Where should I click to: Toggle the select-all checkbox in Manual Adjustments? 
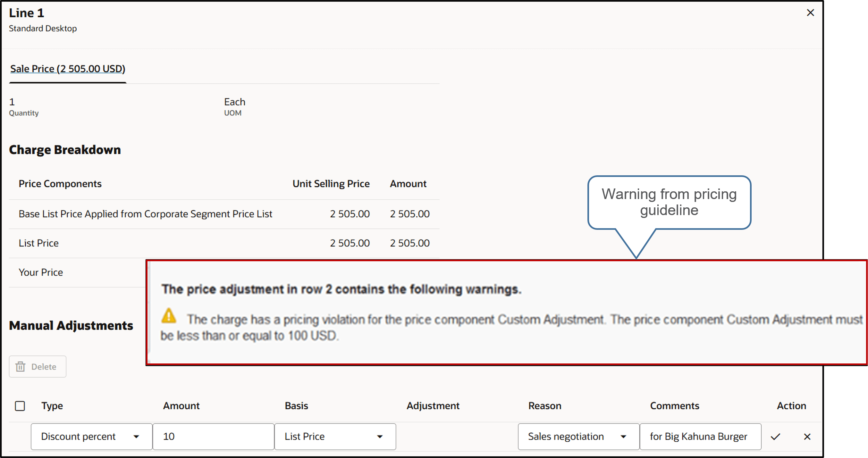[20, 406]
